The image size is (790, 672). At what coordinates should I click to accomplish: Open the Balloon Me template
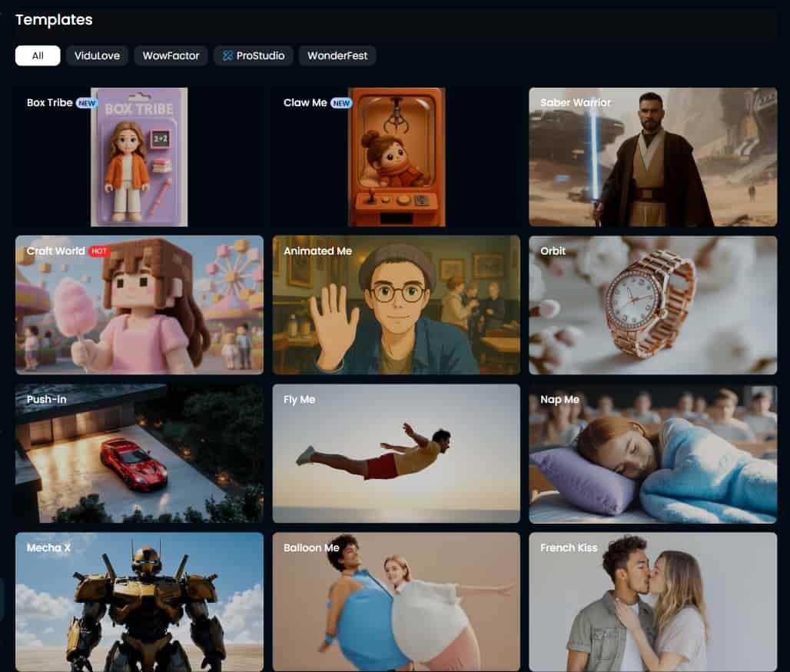pyautogui.click(x=396, y=601)
